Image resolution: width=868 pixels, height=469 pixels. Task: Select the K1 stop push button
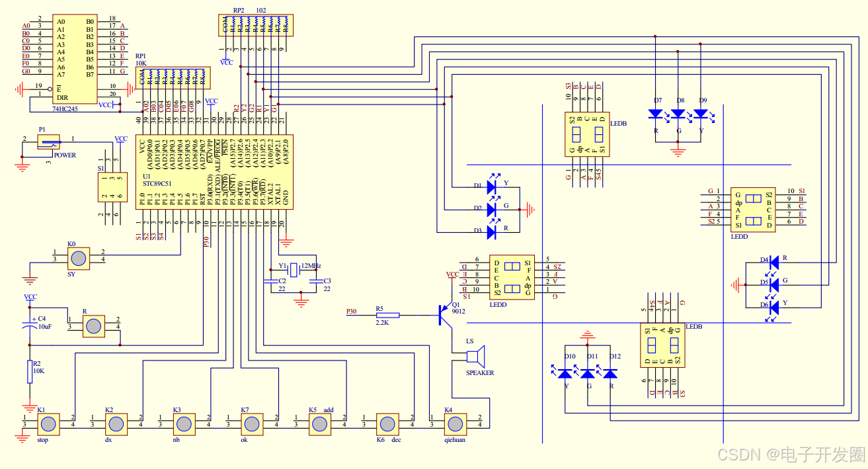pyautogui.click(x=48, y=423)
